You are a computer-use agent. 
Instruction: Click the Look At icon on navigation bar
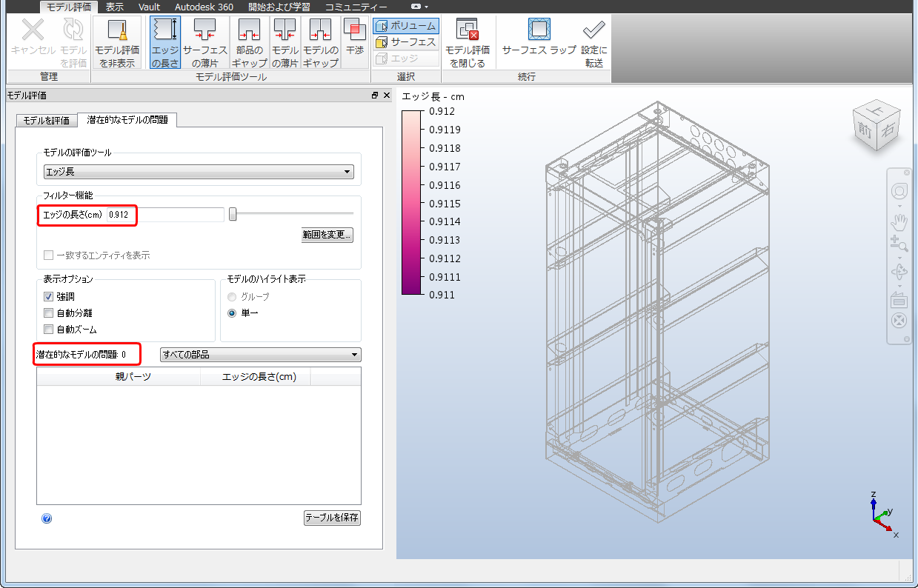(899, 300)
